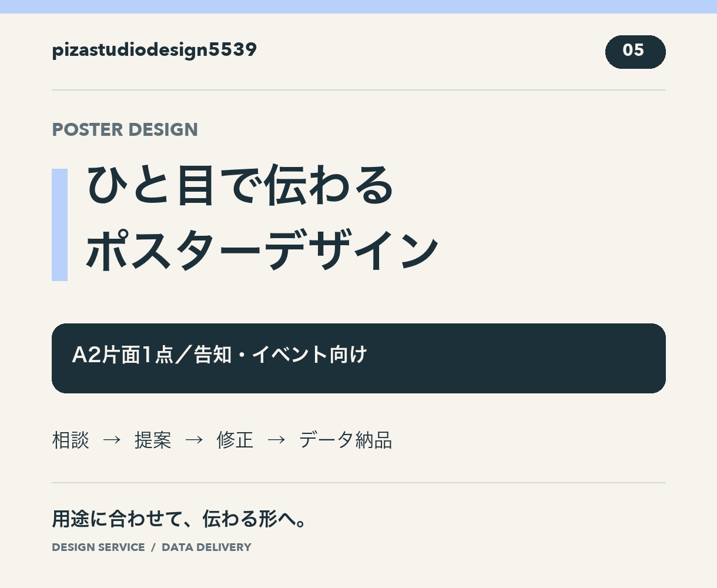Click the 修正 step text
717x588 pixels.
pos(235,440)
